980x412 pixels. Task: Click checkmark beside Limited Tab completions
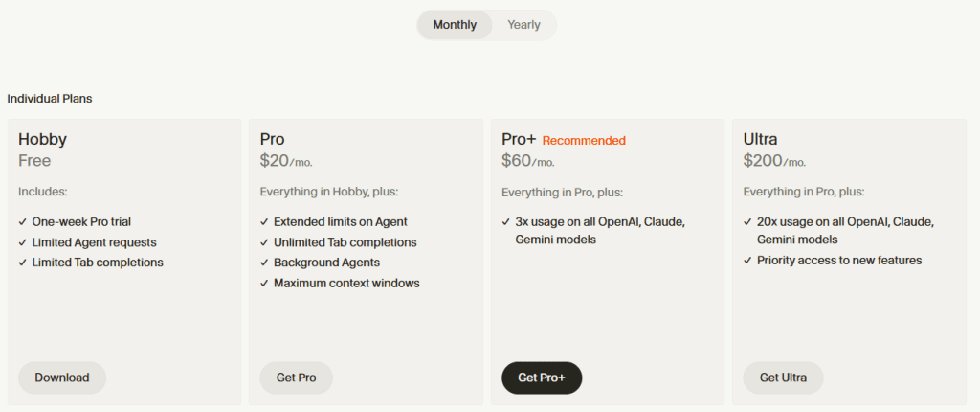(x=23, y=263)
